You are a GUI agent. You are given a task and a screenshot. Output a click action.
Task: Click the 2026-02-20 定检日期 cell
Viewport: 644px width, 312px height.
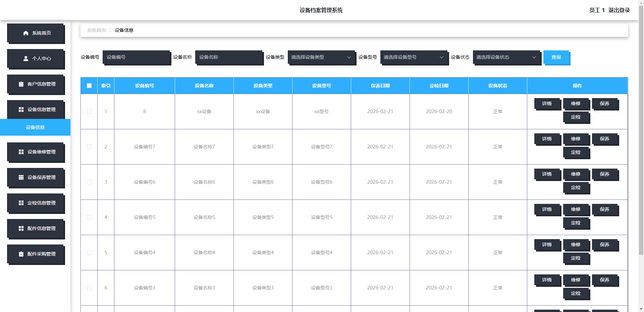click(439, 112)
